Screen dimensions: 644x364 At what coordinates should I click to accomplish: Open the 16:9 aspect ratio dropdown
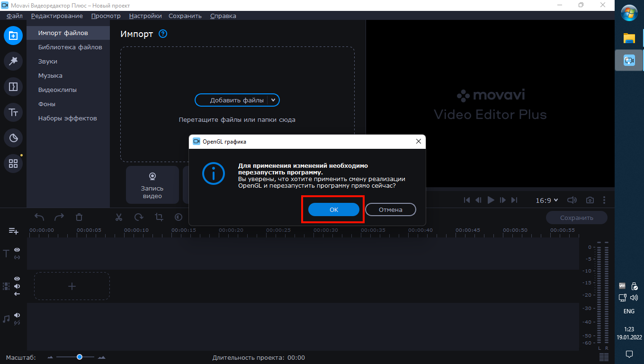click(x=546, y=200)
